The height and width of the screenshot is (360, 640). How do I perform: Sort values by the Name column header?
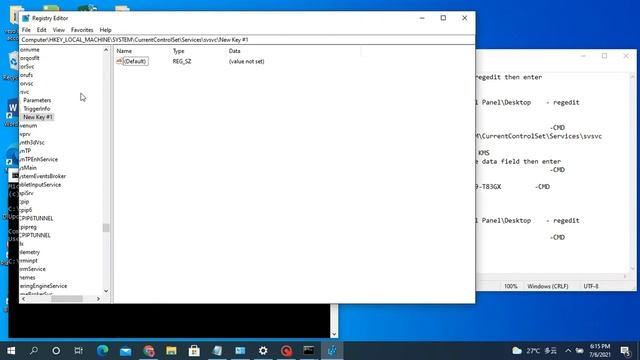(124, 51)
